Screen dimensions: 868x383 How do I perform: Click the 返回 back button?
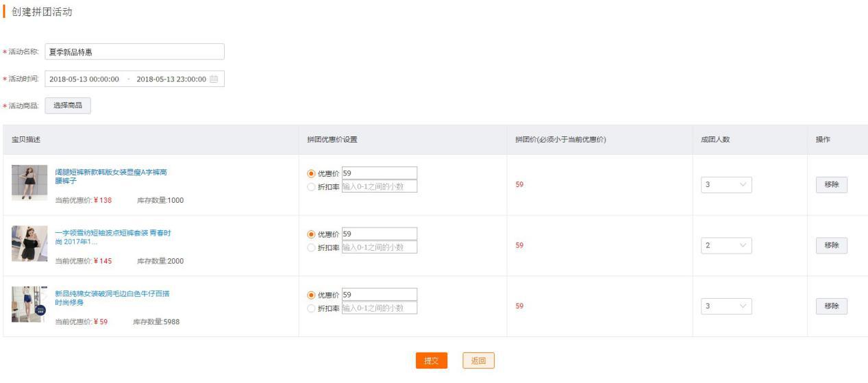tap(478, 361)
